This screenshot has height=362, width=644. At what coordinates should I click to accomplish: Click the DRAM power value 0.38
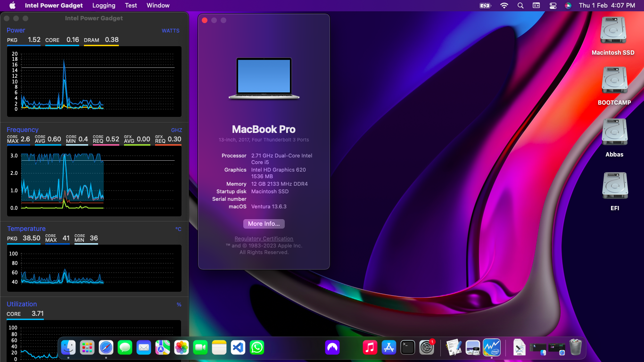(x=112, y=40)
